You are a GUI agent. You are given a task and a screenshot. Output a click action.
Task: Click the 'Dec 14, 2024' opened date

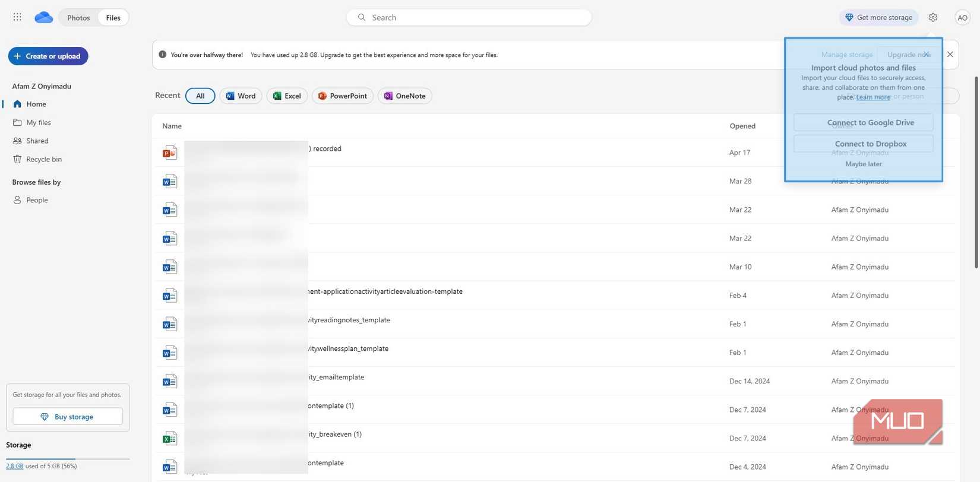coord(750,381)
